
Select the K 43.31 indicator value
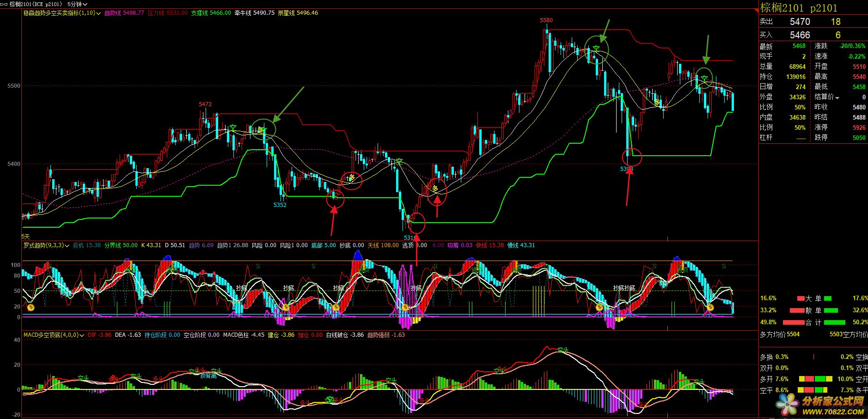151,245
